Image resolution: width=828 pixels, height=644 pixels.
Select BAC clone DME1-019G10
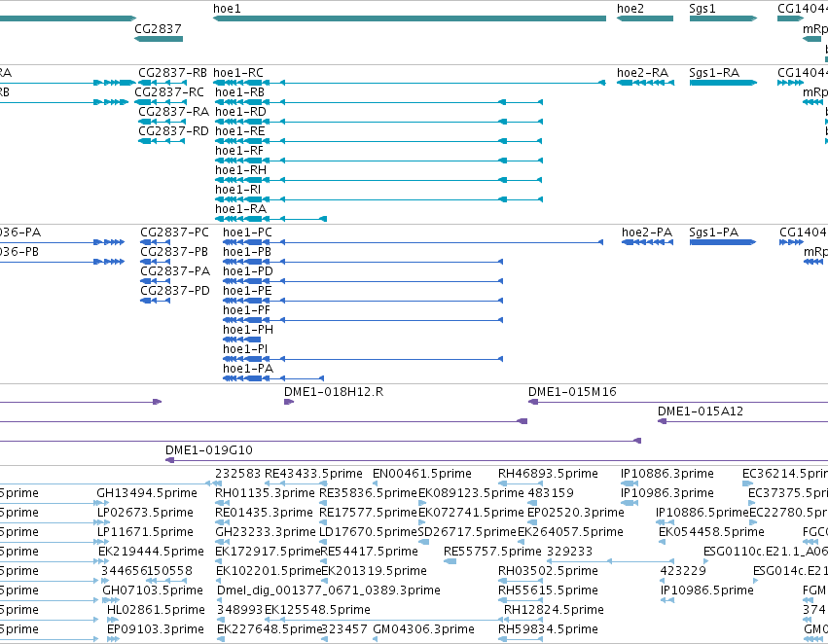pos(209,450)
